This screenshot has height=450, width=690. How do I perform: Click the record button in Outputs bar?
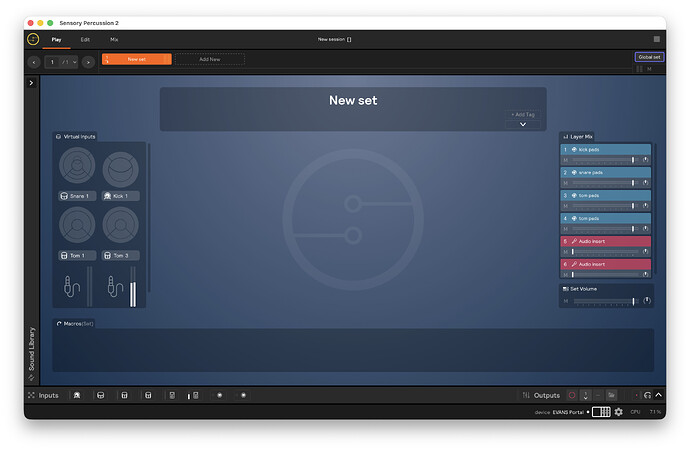(x=572, y=395)
